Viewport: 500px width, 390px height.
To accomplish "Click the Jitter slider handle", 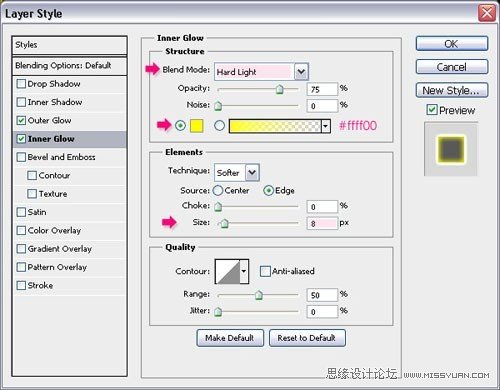I will (x=218, y=312).
